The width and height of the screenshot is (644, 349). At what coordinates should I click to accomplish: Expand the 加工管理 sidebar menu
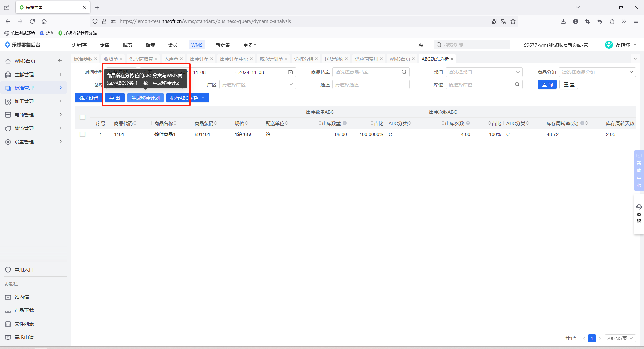click(34, 101)
